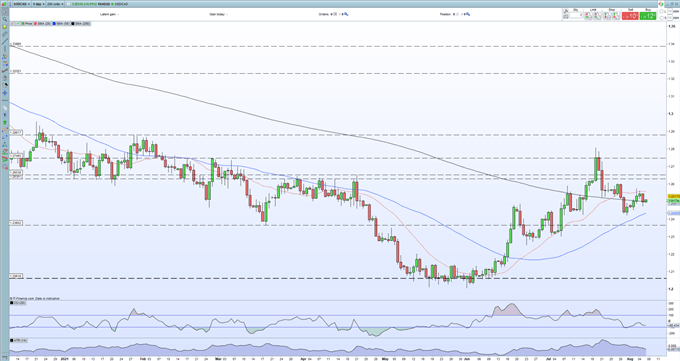Image resolution: width=680 pixels, height=361 pixels.
Task: Open the 250 units dropdown
Action: (x=55, y=4)
